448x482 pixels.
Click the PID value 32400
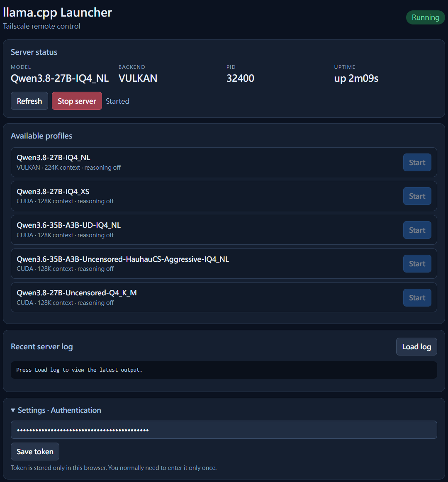(240, 78)
